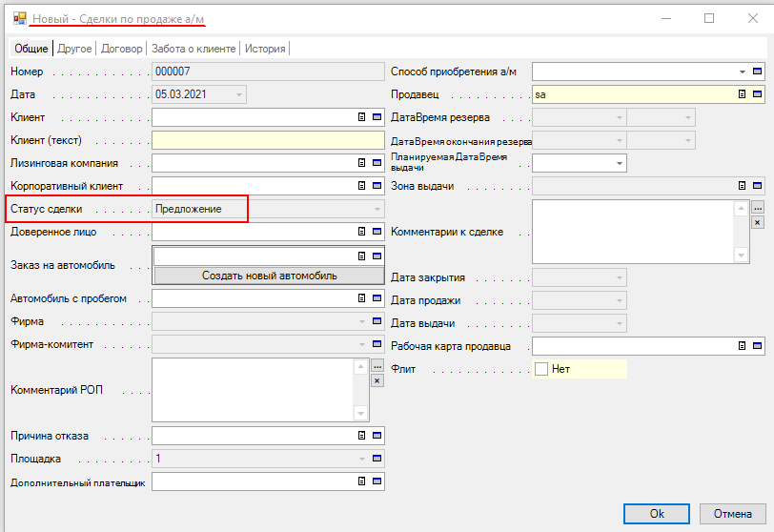Clear Комментарии к сделке with the x button
Screen dimensions: 774x532
[x=758, y=222]
